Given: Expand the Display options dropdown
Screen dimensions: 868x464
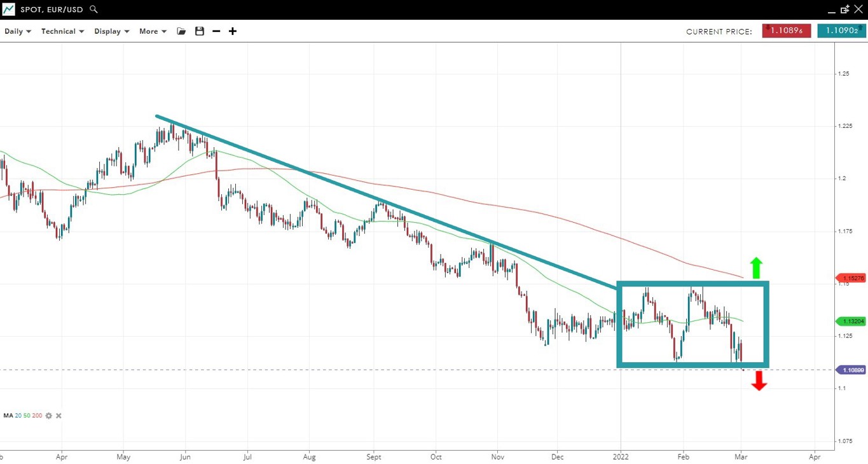Looking at the screenshot, I should 111,31.
